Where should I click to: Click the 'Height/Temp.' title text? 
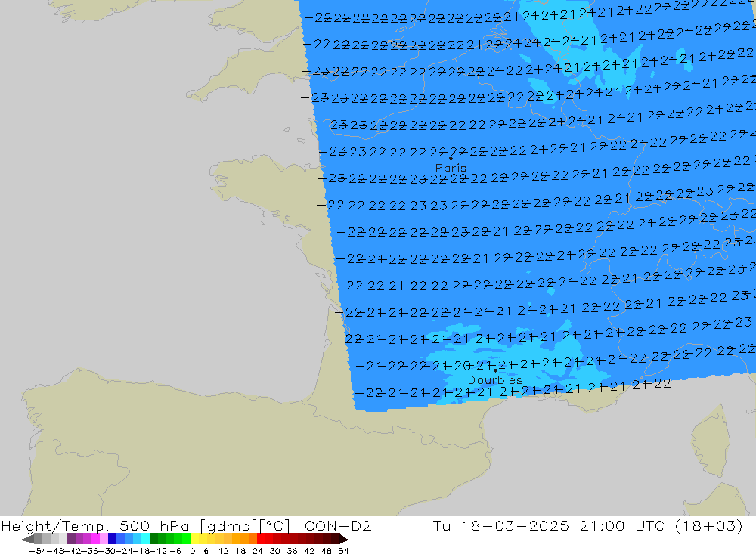coord(55,525)
